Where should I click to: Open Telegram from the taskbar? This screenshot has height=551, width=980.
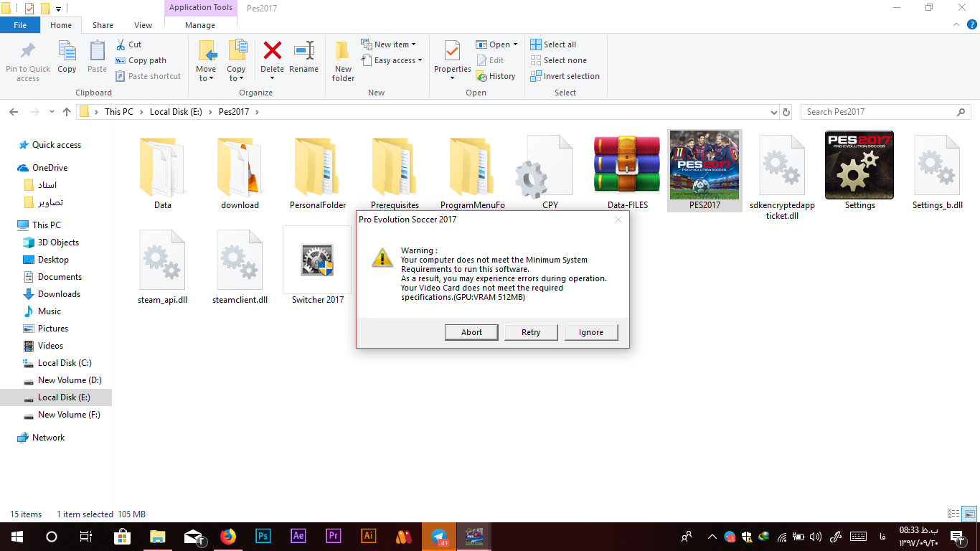[x=439, y=536]
